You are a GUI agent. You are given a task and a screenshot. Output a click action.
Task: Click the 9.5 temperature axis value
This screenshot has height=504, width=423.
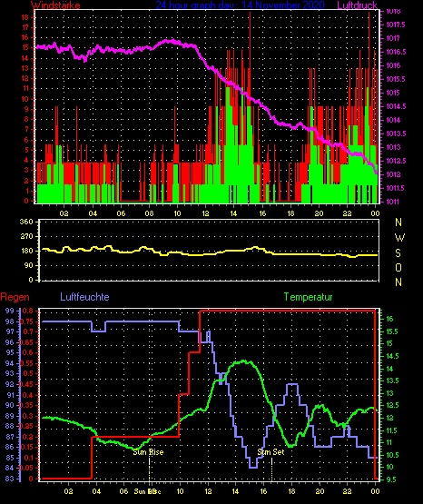click(391, 479)
